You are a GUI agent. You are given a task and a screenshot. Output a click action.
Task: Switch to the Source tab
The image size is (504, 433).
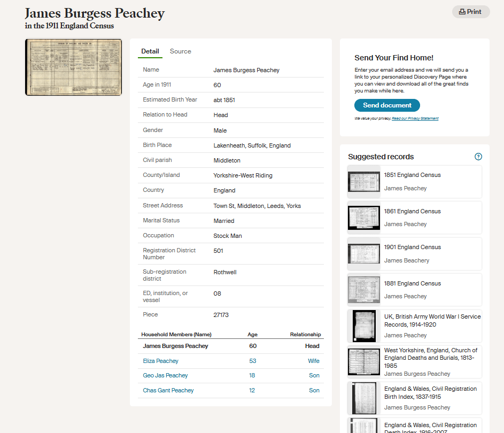click(x=180, y=51)
